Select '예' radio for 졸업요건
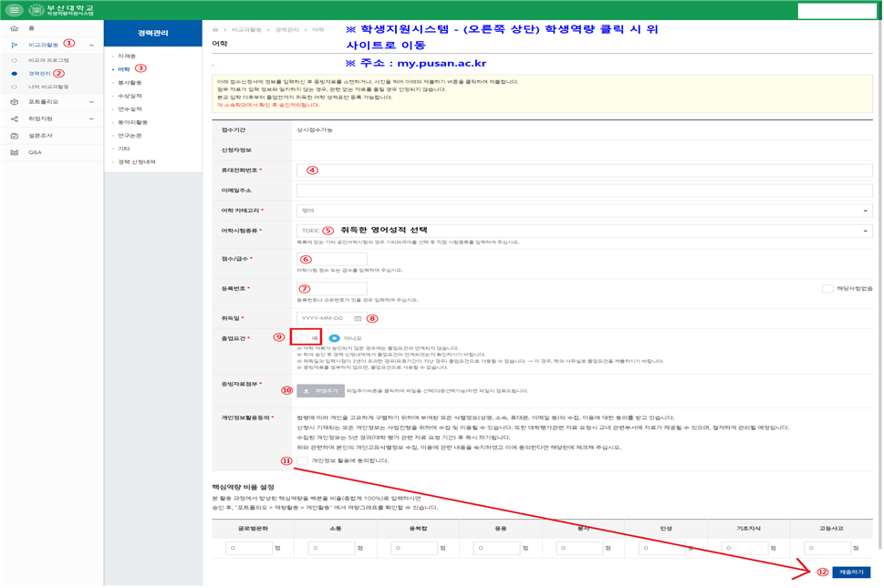The height and width of the screenshot is (588, 884). pos(302,338)
